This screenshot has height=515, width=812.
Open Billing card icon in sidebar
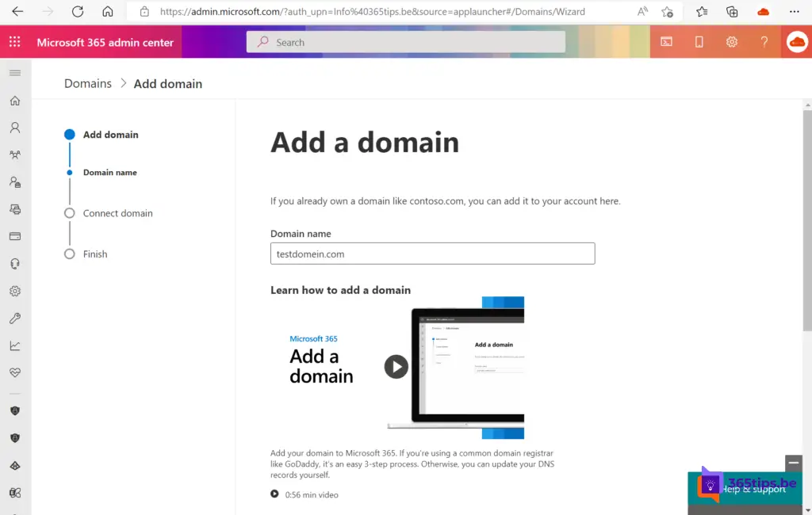click(15, 236)
